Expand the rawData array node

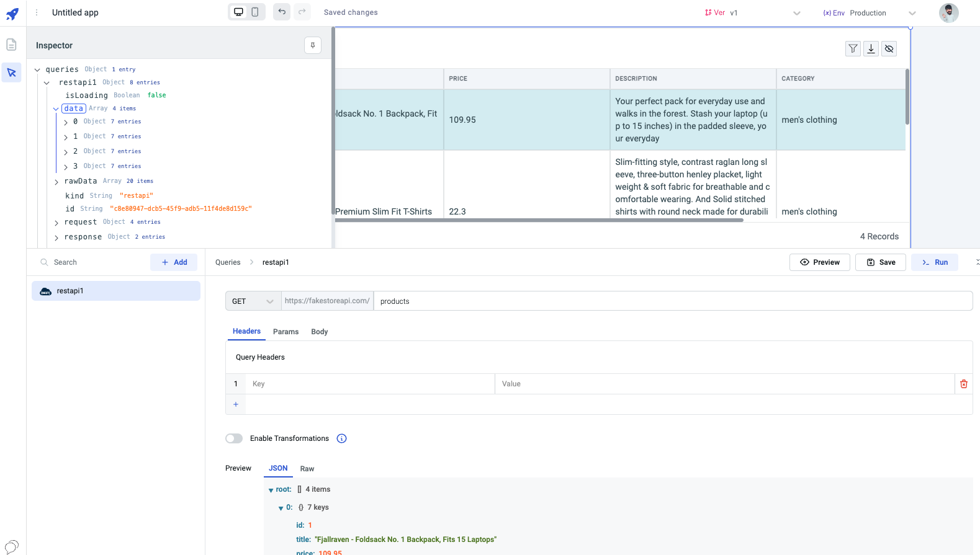tap(56, 182)
